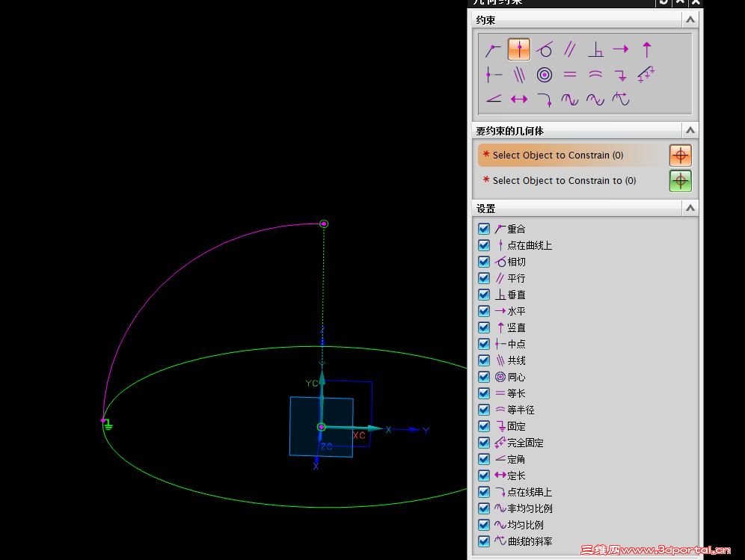745x560 pixels.
Task: Uncheck the 共线 (Collinear) checkbox
Action: 484,360
